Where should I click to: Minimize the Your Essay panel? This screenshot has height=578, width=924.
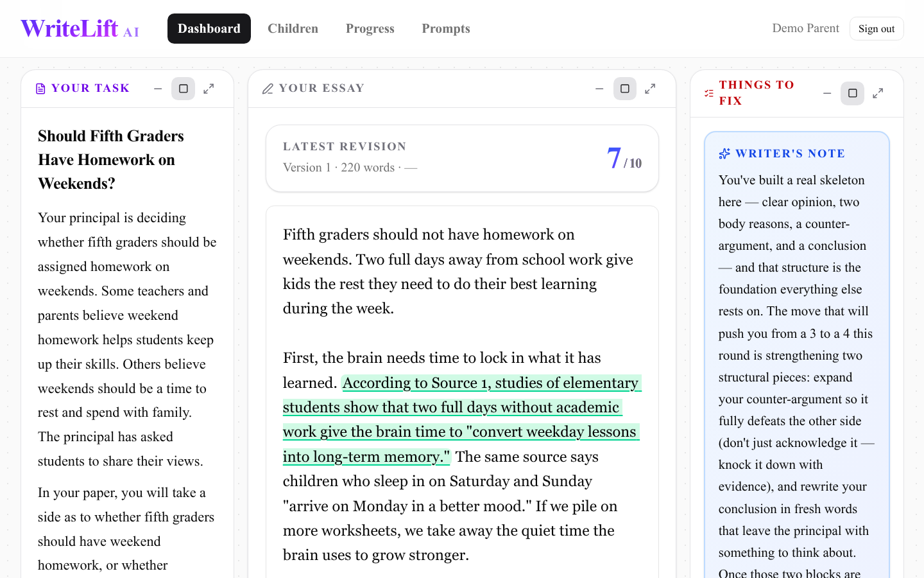[599, 89]
